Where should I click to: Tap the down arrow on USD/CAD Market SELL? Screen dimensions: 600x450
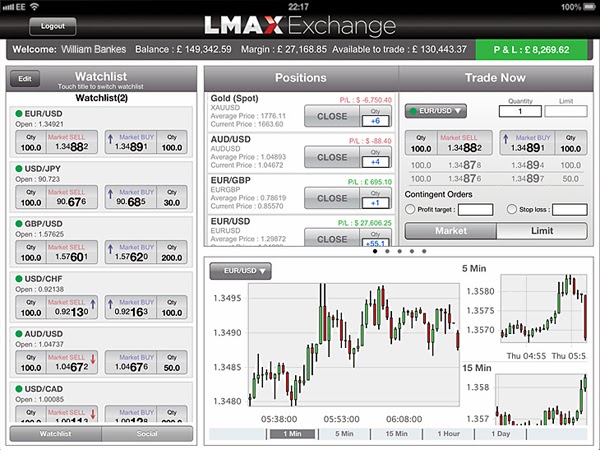[x=93, y=414]
